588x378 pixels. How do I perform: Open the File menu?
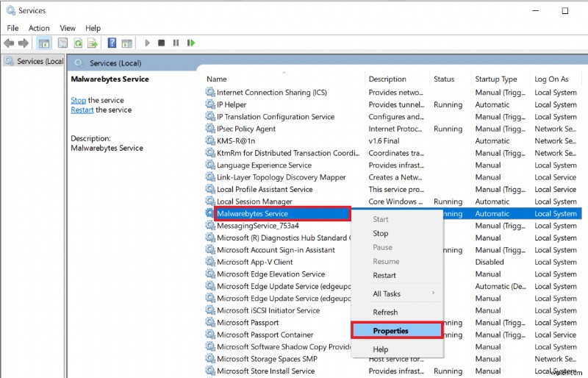pos(12,28)
